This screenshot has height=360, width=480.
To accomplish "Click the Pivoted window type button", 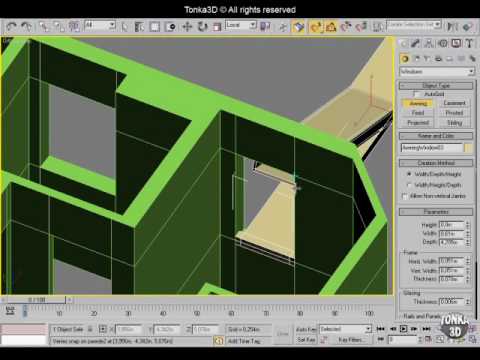I will (454, 113).
